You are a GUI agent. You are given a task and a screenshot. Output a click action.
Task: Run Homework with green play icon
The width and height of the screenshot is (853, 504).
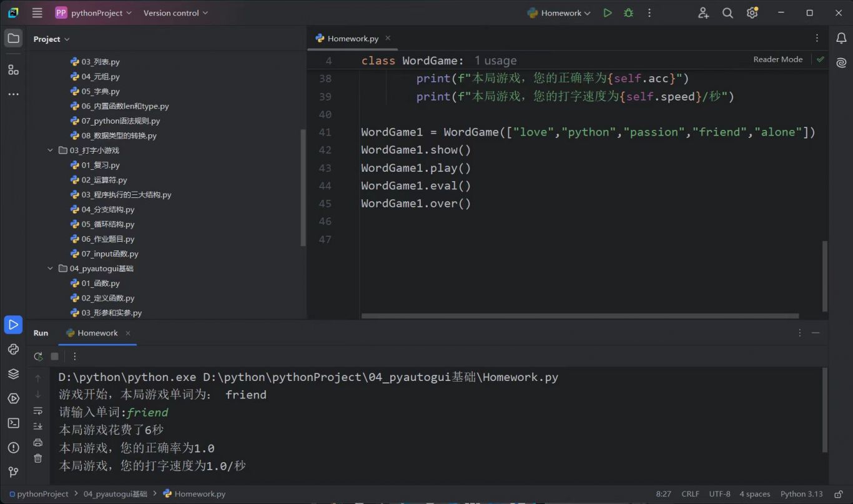pyautogui.click(x=607, y=12)
